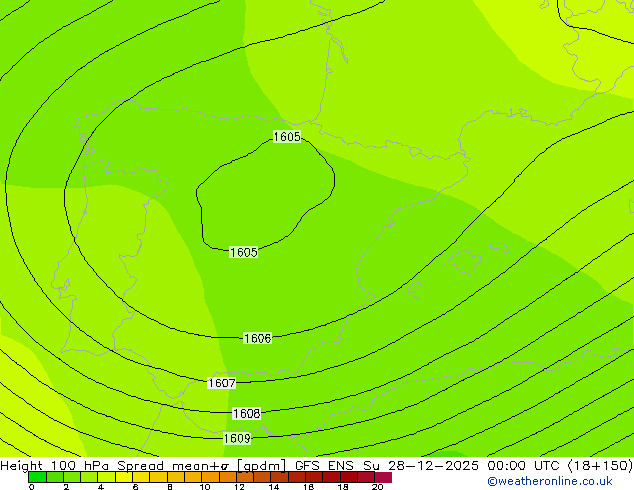Pick the rust legend swatch above 14

(x=279, y=477)
